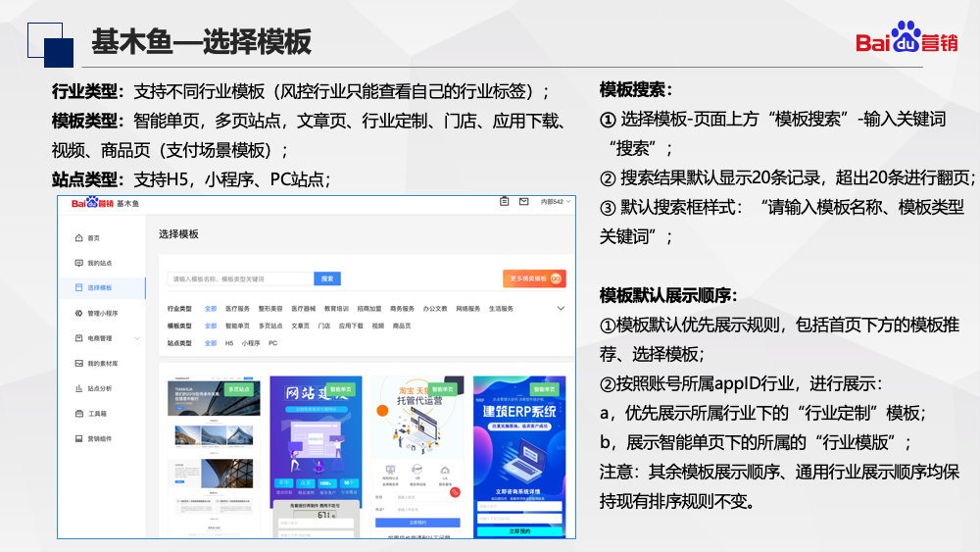
Task: Open the 淘宝天猫托管代运营 template thumbnail
Action: point(417,456)
